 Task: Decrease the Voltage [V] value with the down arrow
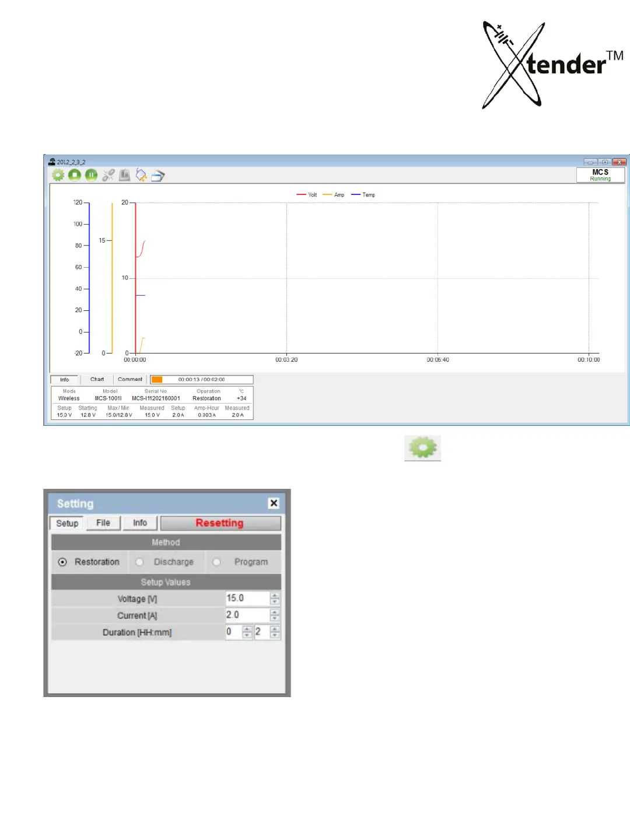pyautogui.click(x=275, y=601)
